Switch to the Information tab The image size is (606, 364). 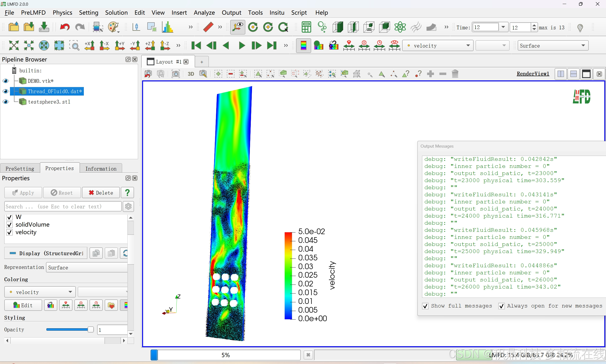(x=101, y=169)
